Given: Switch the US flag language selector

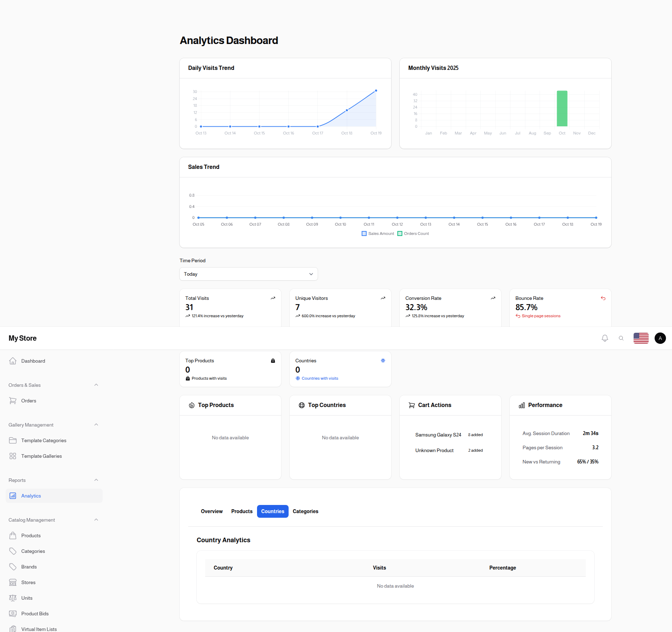Looking at the screenshot, I should coord(641,338).
